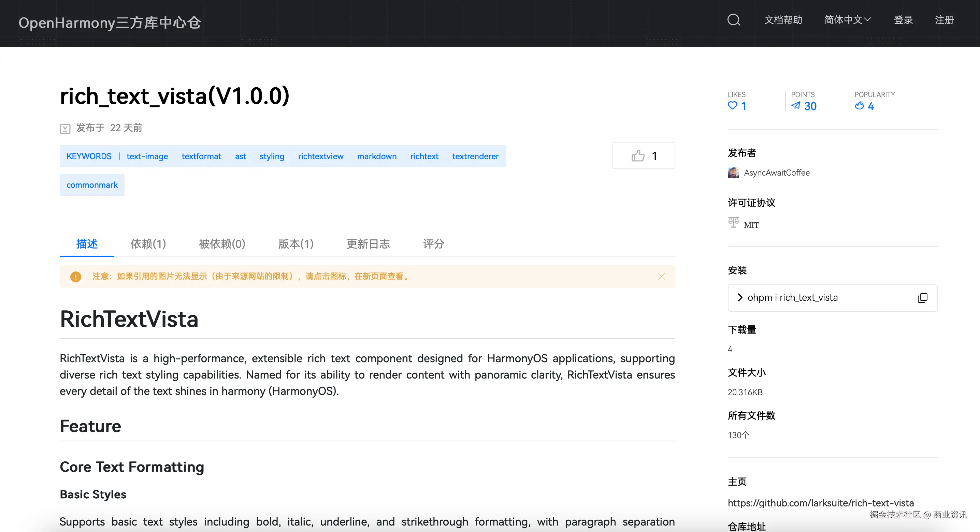Click the 登录 link
The width and height of the screenshot is (980, 532).
[904, 20]
